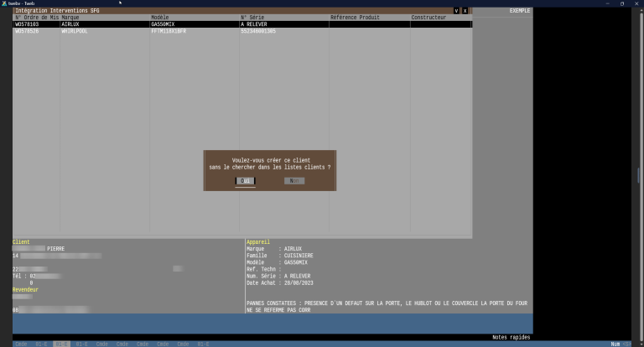
Task: Decline client creation with Non button
Action: coord(293,181)
